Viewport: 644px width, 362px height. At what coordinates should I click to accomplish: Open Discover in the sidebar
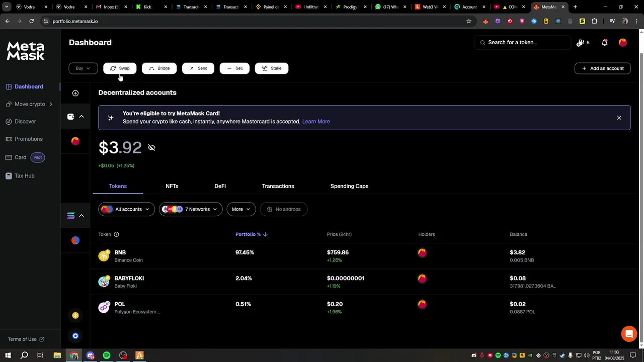tap(25, 122)
